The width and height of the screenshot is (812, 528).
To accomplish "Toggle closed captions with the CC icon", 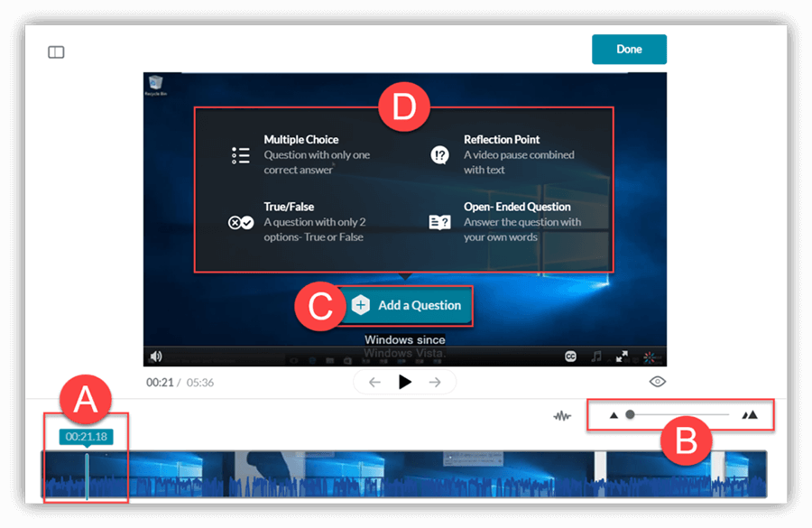I will [570, 357].
